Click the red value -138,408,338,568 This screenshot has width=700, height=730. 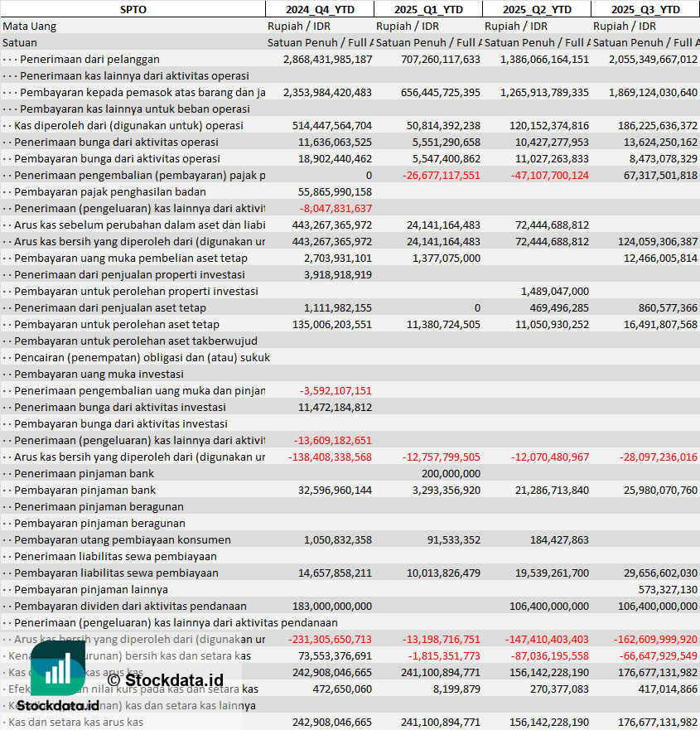(x=330, y=457)
